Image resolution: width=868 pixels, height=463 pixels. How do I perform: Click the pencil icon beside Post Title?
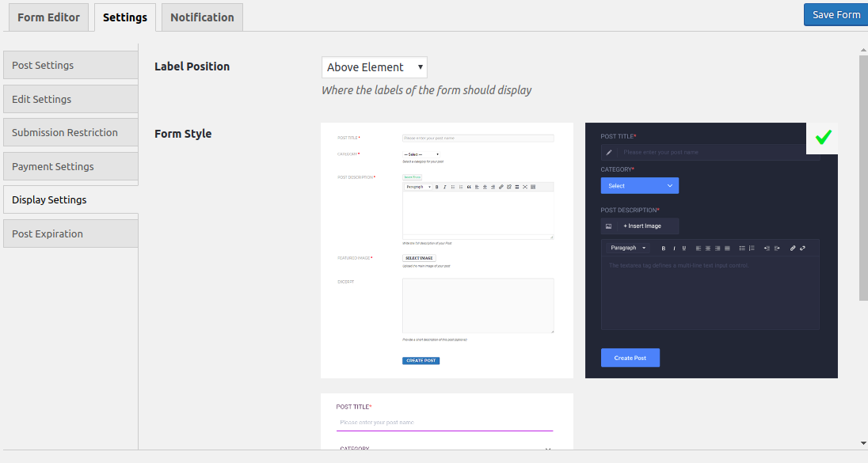(x=609, y=152)
